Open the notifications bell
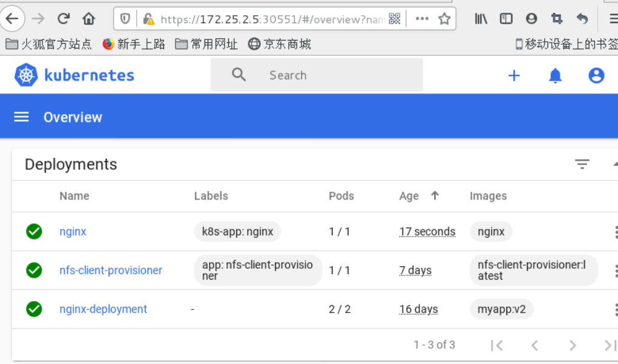Screen dimensions: 618x364 (x=555, y=75)
